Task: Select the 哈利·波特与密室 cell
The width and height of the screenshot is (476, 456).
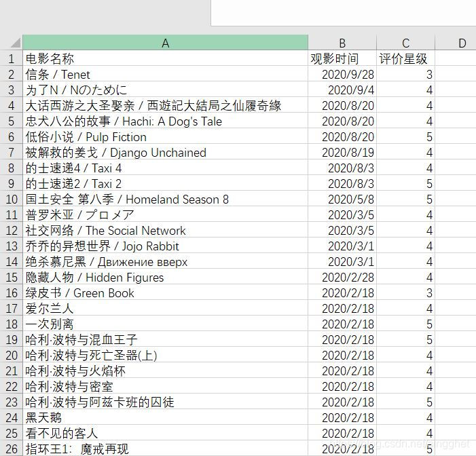Action: pos(166,387)
